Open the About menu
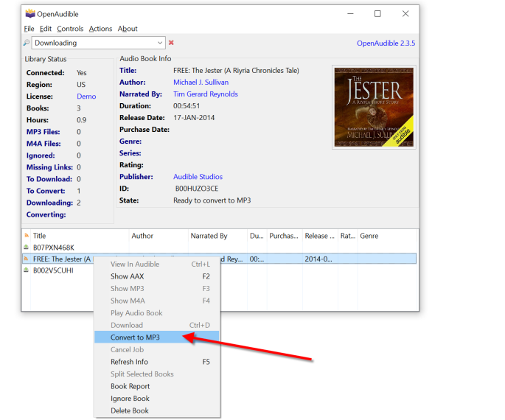This screenshot has height=420, width=505. pyautogui.click(x=128, y=29)
